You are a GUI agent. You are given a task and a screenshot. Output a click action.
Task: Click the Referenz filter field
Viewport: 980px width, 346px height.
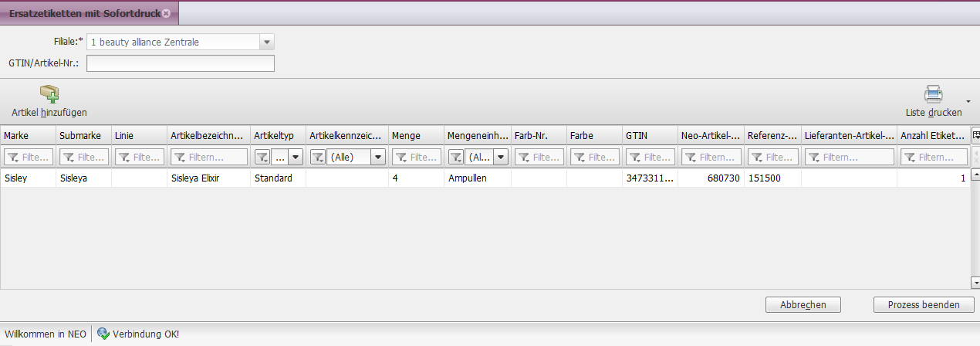point(772,157)
